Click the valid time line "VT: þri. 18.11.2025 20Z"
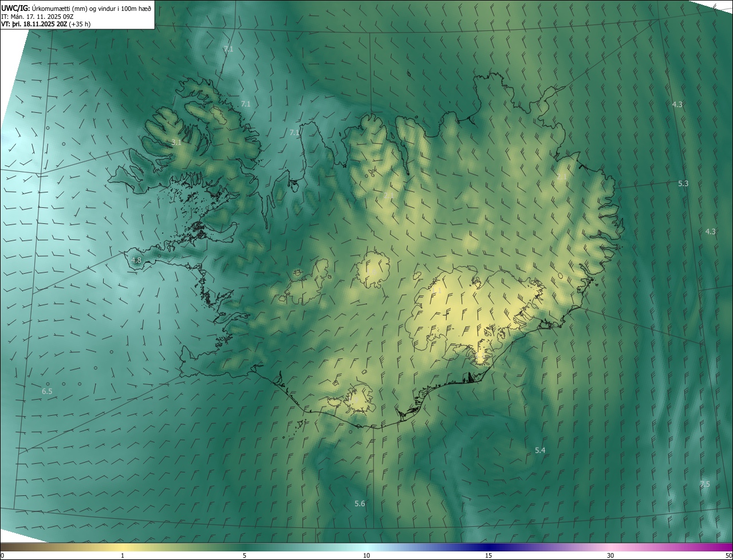The height and width of the screenshot is (560, 733). click(34, 24)
